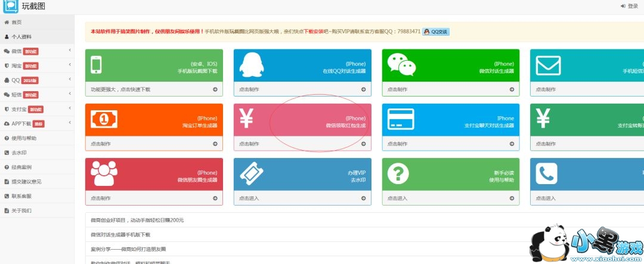Click the arrow icon in the 微信领取红包生成 card footer
This screenshot has height=264, width=644.
point(364,144)
